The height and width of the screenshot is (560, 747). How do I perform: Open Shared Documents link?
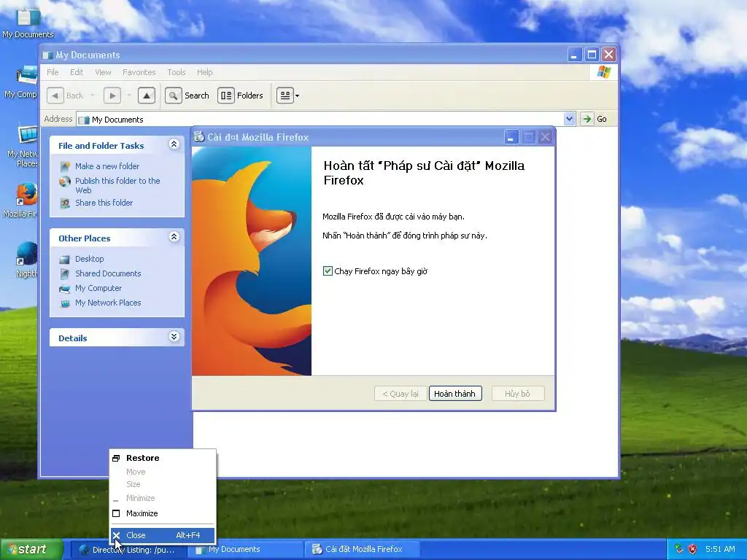[x=108, y=273]
